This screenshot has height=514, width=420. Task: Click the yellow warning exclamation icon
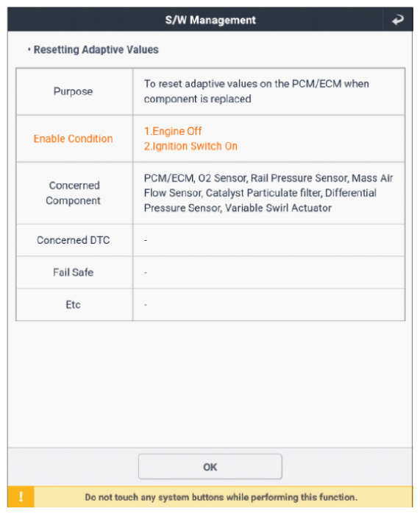(x=21, y=497)
